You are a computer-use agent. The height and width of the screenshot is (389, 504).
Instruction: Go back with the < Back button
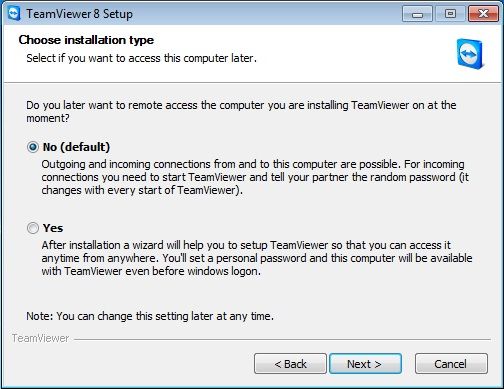pyautogui.click(x=290, y=364)
